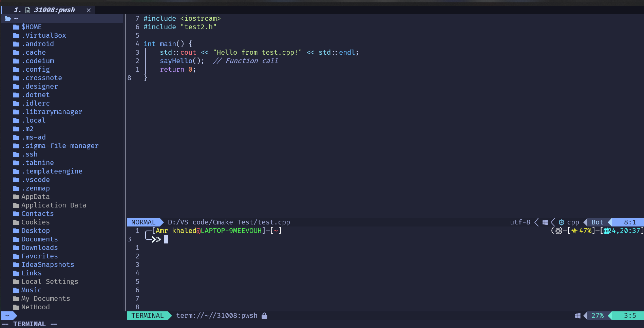Image resolution: width=644 pixels, height=328 pixels.
Task: Click the folder icon next to .vscode
Action: 16,180
